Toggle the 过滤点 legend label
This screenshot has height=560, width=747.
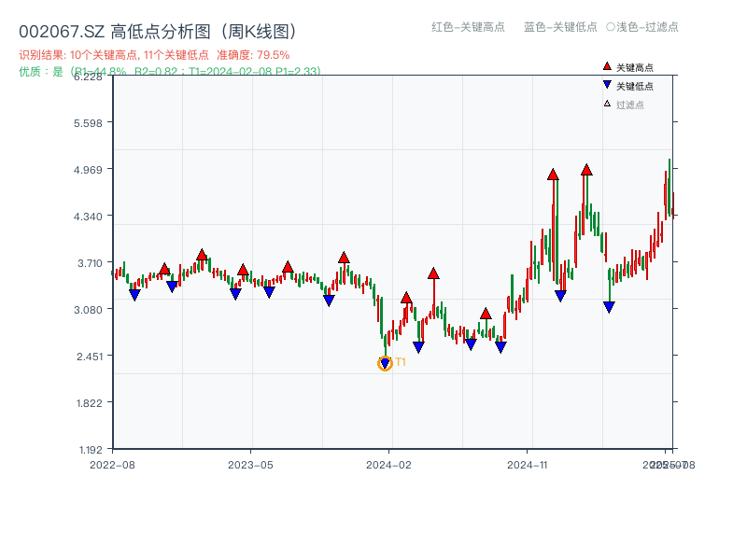point(630,105)
